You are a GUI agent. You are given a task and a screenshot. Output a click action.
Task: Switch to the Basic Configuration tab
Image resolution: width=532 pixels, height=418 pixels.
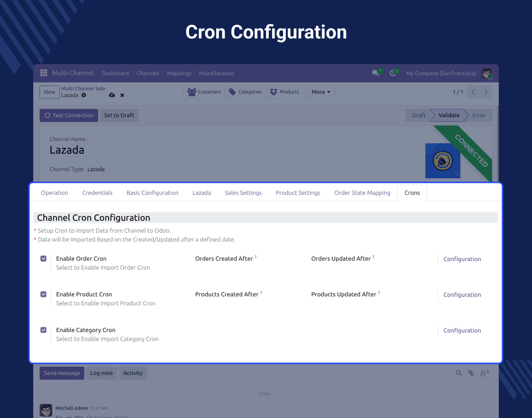(x=152, y=193)
